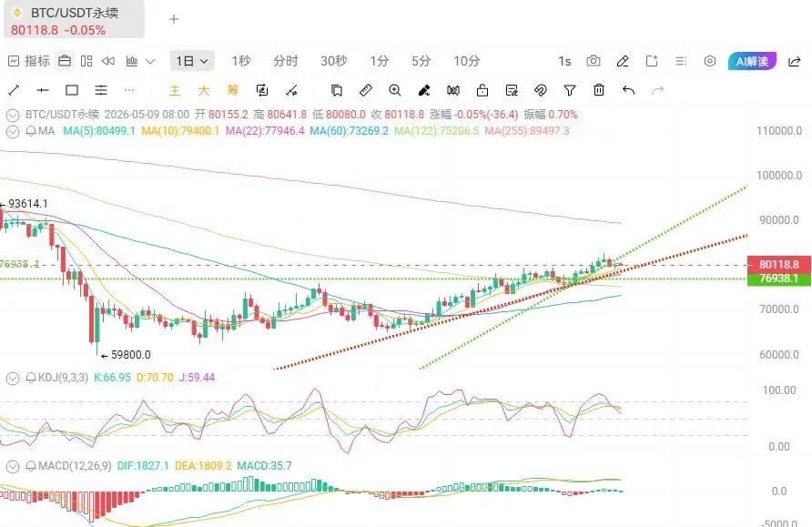Click the filter funnel icon

tap(570, 91)
